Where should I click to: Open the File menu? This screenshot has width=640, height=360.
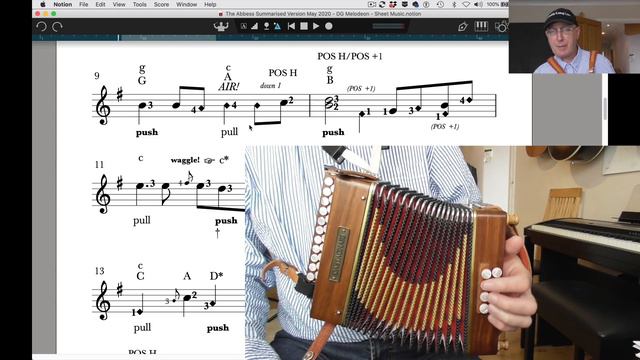tap(84, 4)
